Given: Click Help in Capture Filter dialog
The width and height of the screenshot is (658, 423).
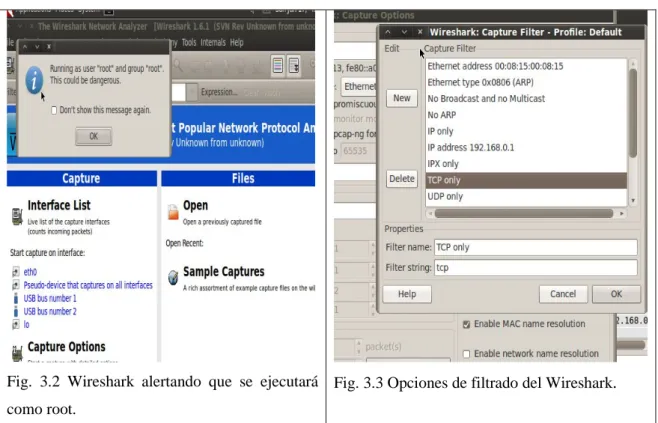Looking at the screenshot, I should coord(407,294).
